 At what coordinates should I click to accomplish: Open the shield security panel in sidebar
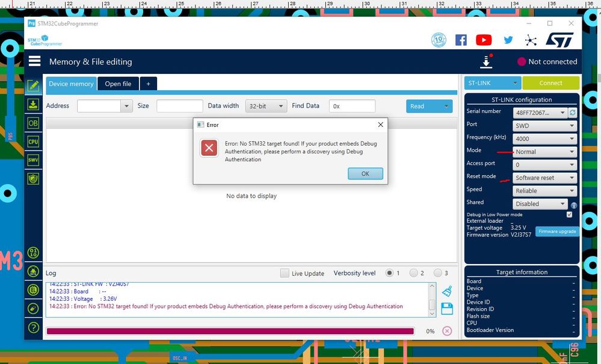33,179
